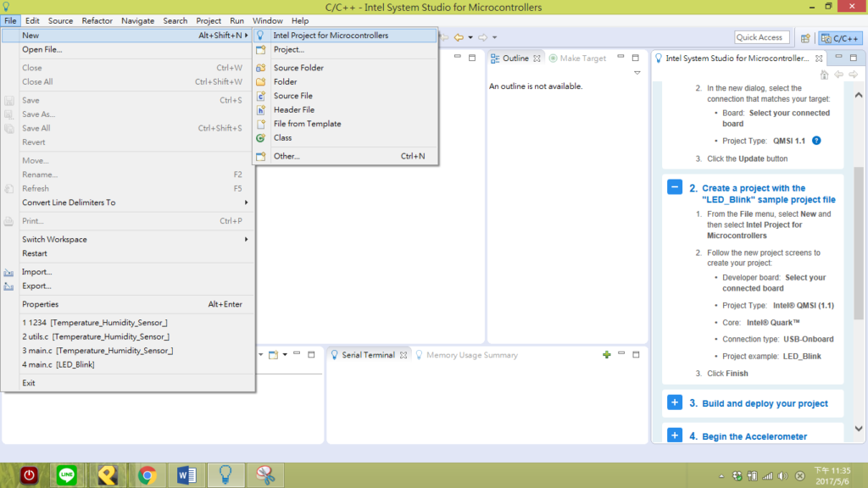This screenshot has width=868, height=488.
Task: Open the Other... new wizard entry
Action: pyautogui.click(x=345, y=156)
